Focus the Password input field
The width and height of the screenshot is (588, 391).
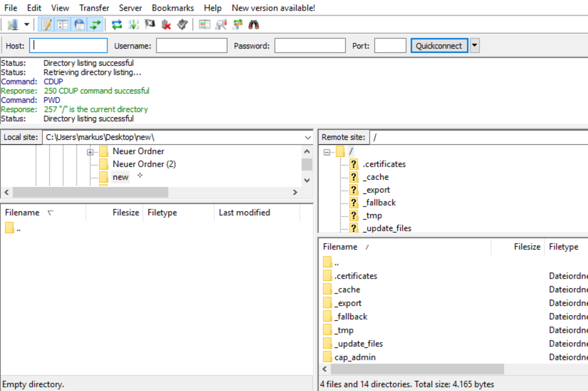tap(310, 46)
